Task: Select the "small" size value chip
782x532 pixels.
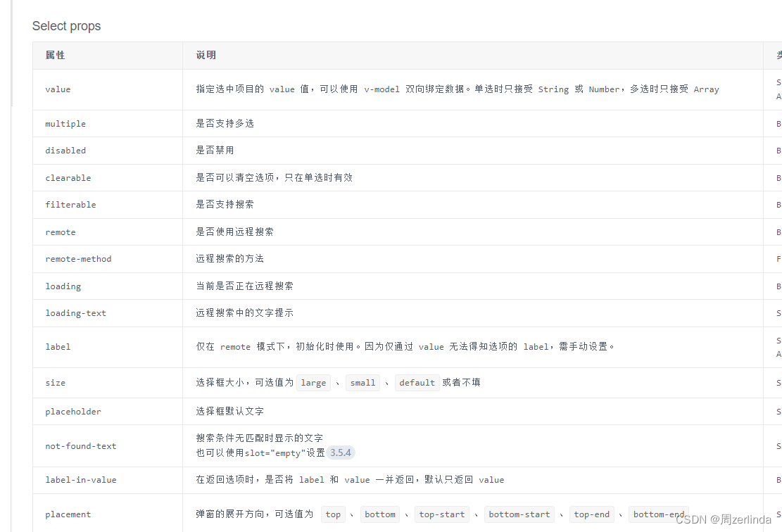Action: [362, 382]
